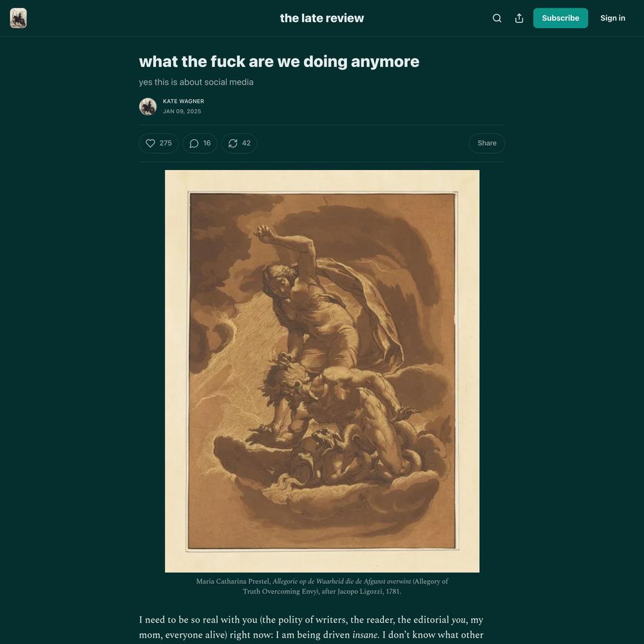Like the post with heart icon

(x=150, y=143)
